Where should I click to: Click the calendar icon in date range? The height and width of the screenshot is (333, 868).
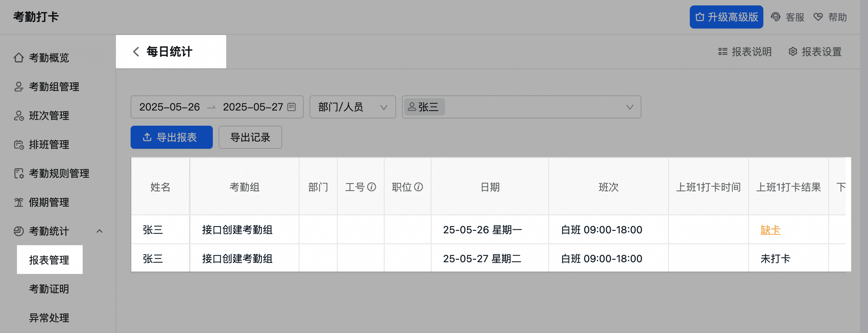tap(291, 107)
